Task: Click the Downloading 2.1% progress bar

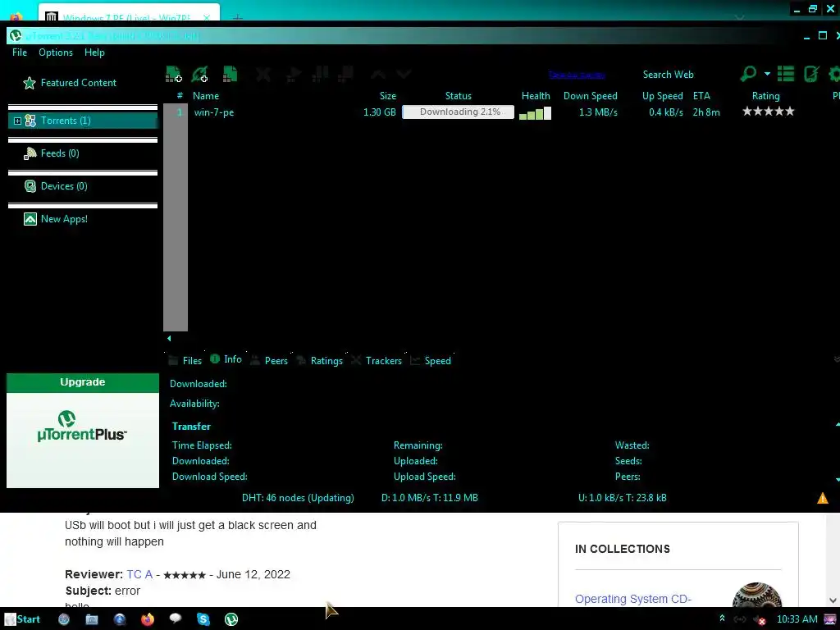Action: tap(458, 112)
